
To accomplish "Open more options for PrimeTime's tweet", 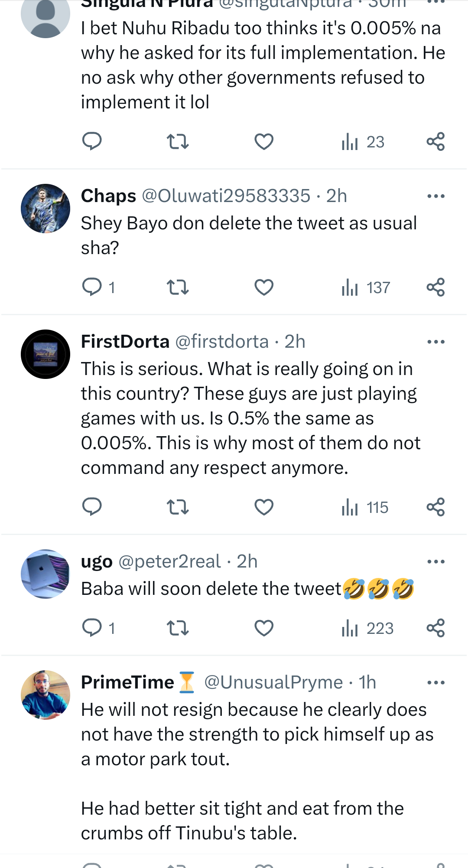I will click(435, 682).
